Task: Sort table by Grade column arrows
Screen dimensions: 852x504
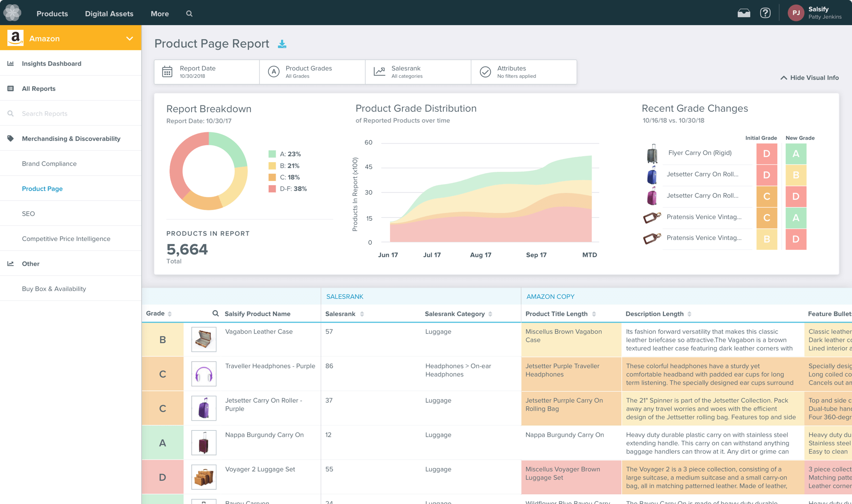Action: point(170,314)
